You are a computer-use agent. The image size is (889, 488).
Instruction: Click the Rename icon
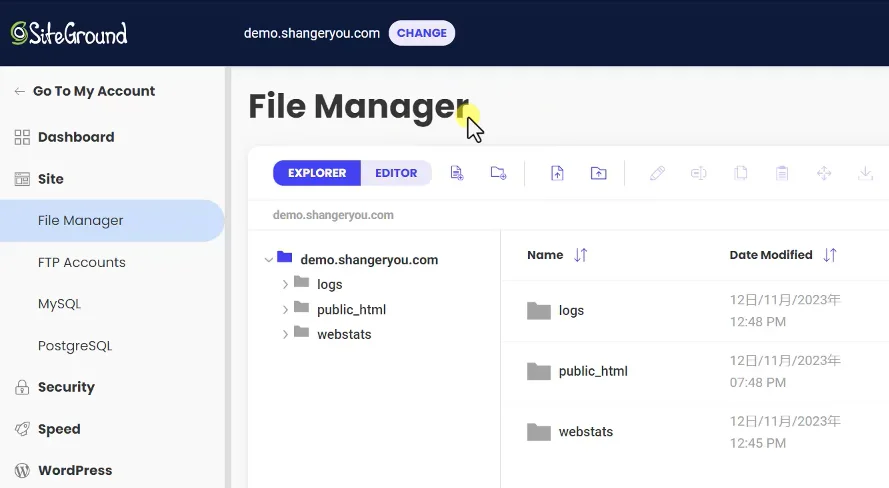pyautogui.click(x=698, y=173)
